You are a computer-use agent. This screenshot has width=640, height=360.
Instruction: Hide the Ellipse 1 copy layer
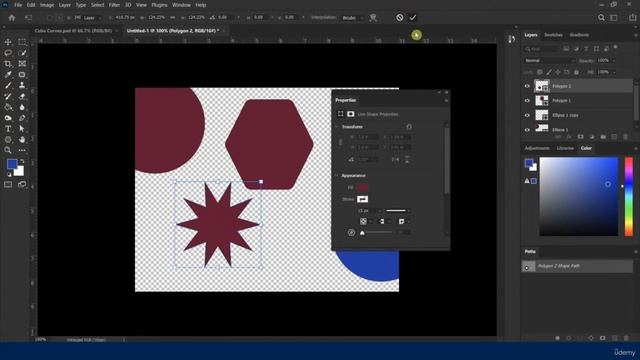(x=527, y=115)
